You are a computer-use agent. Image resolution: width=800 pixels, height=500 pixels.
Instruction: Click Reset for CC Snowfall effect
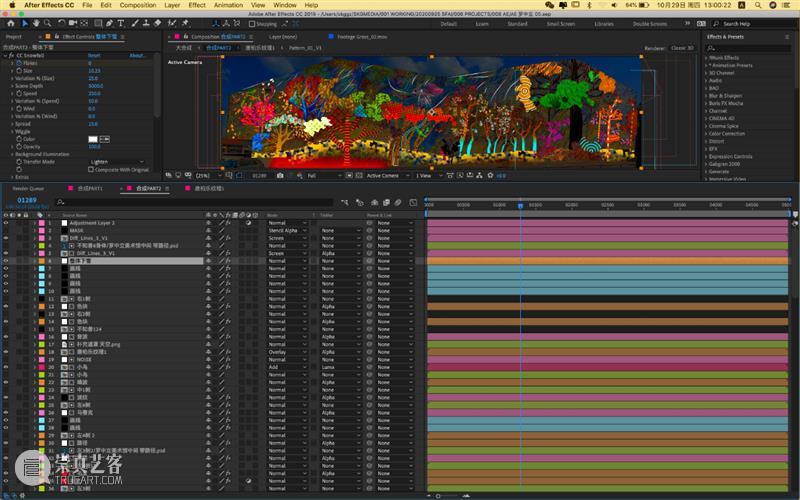(94, 55)
